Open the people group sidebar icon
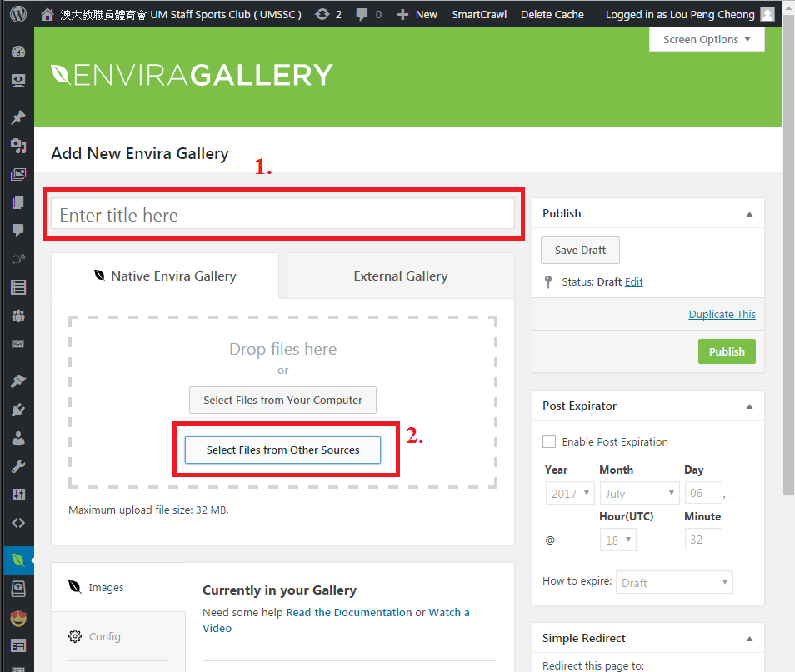Screen dimensions: 795x672 click(18, 316)
